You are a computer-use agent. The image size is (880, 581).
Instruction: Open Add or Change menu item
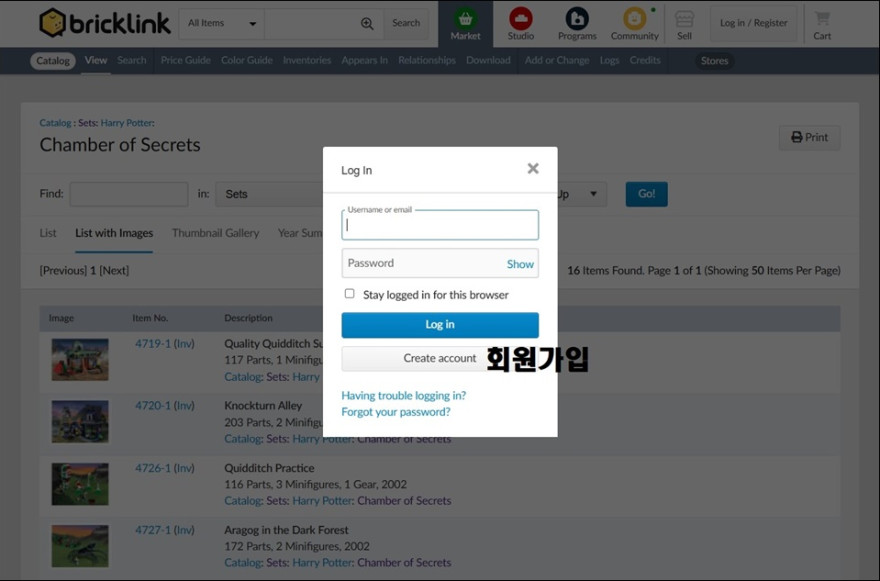(557, 60)
